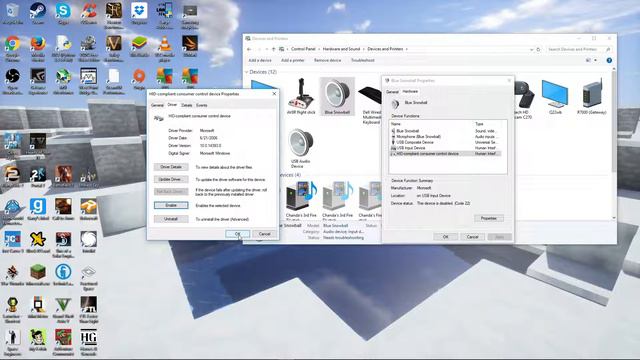Collapse the Devices (12) group
Viewport: 640px width, 360px height.
pyautogui.click(x=247, y=72)
